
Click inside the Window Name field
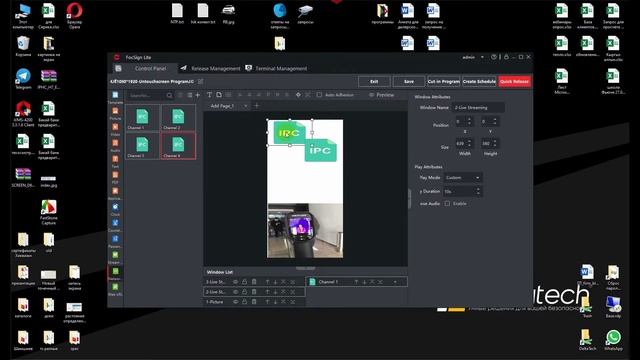[478, 107]
